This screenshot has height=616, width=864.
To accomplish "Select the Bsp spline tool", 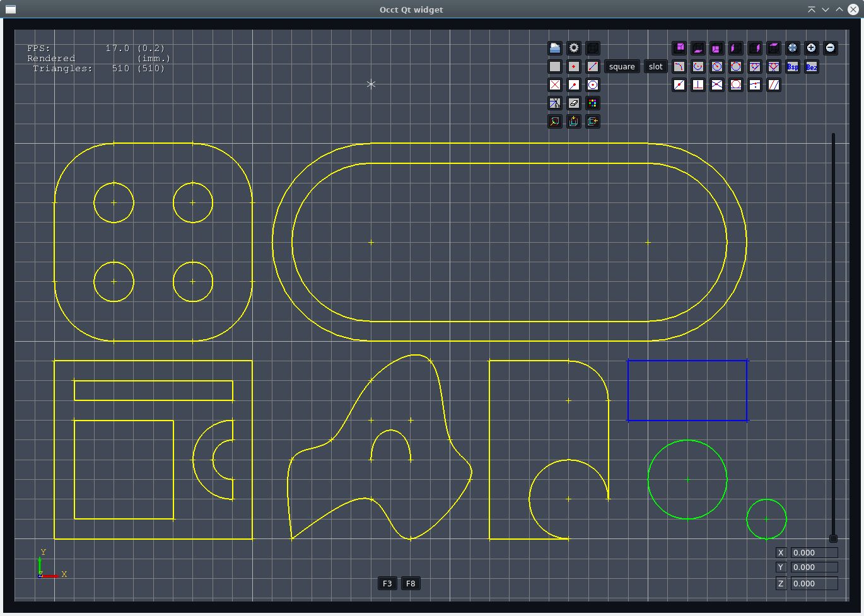I will [x=793, y=66].
